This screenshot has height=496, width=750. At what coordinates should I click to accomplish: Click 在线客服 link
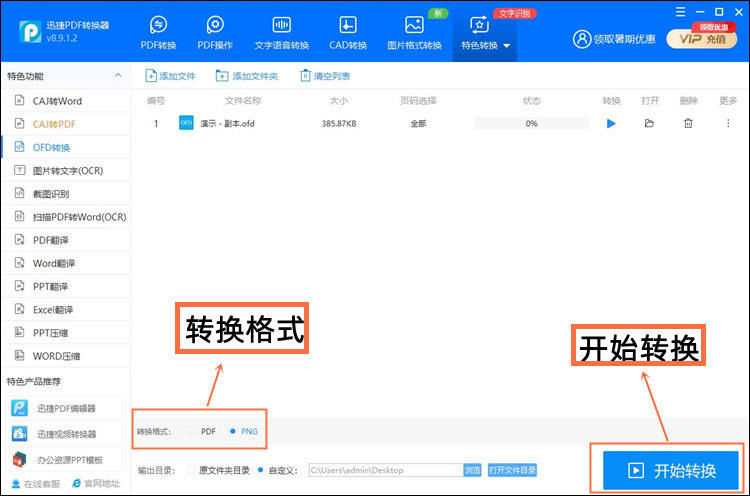(35, 484)
